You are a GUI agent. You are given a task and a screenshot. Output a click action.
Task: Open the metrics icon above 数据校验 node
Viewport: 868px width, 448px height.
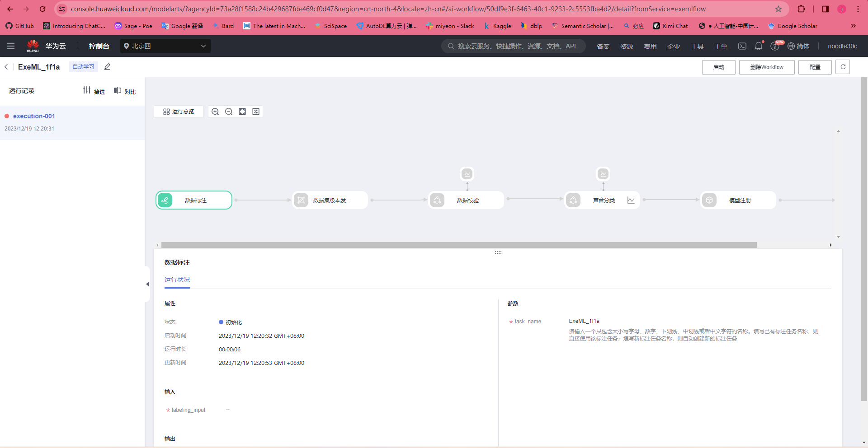(467, 174)
